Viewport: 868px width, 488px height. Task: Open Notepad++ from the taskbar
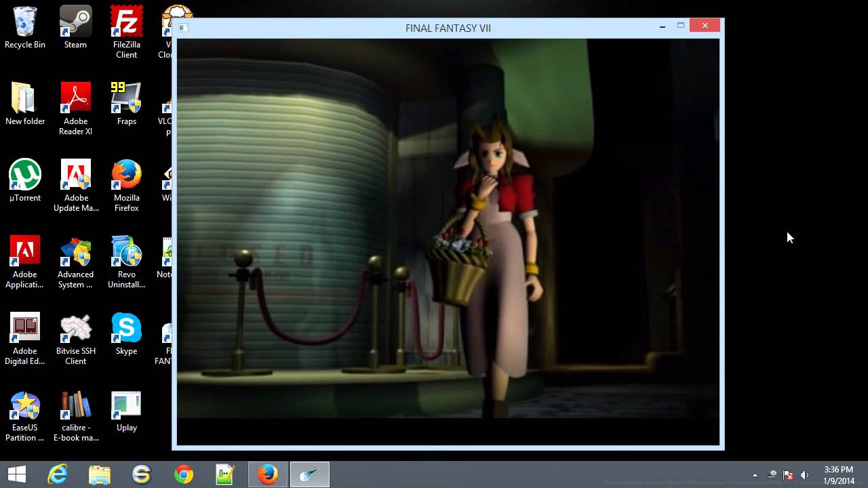225,474
